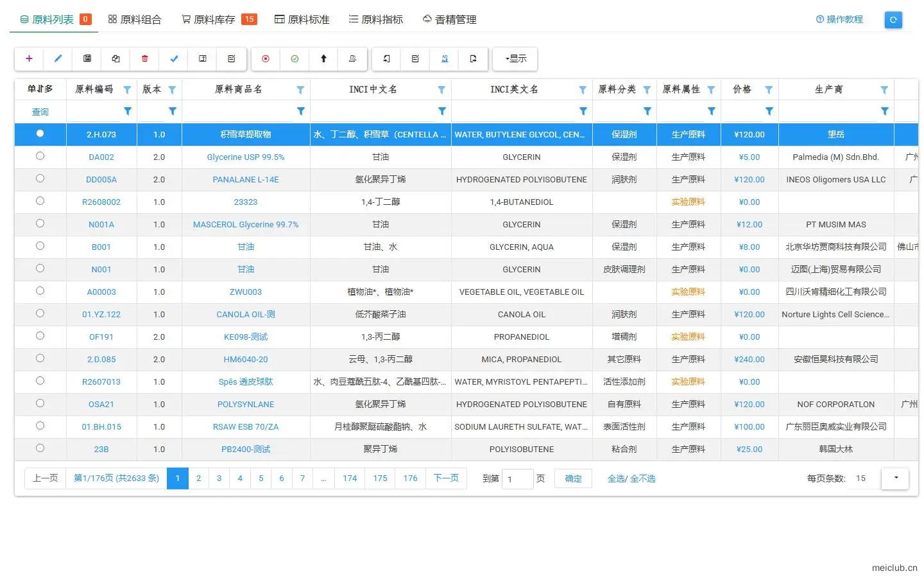Click the page with arrow export icon
Viewport: 924px width, 578px height.
click(x=474, y=58)
